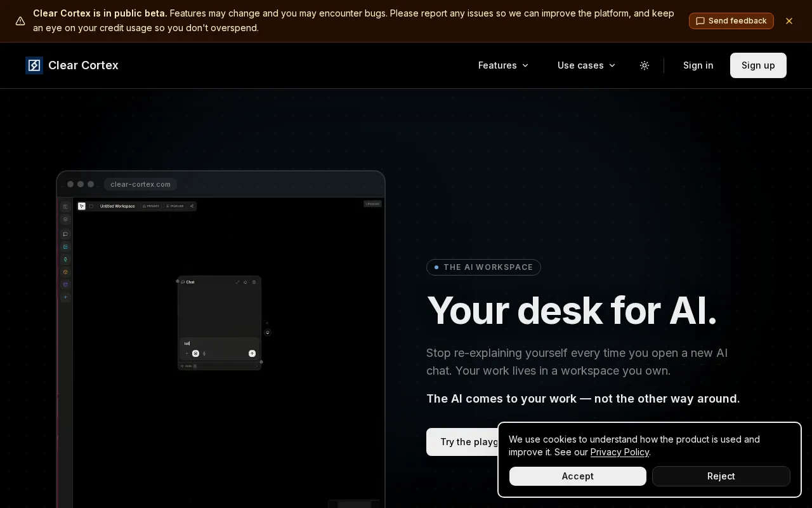Open the dashboard grid icon in preview sidebar
Screen dimensions: 812x508
click(x=65, y=207)
